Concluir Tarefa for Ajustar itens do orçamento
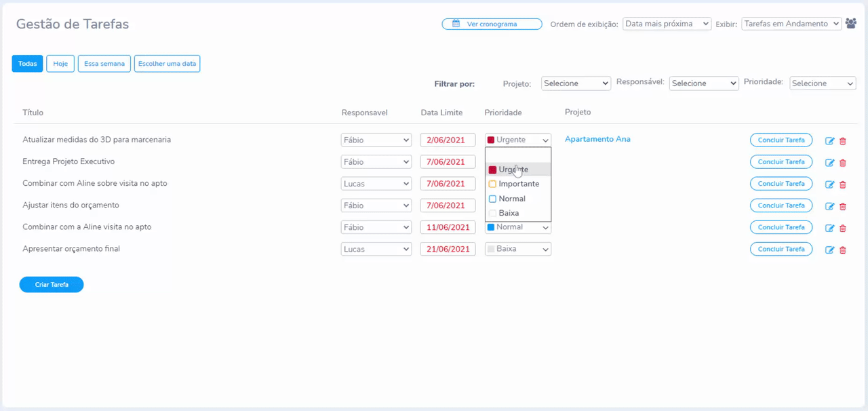Image resolution: width=868 pixels, height=411 pixels. point(781,206)
